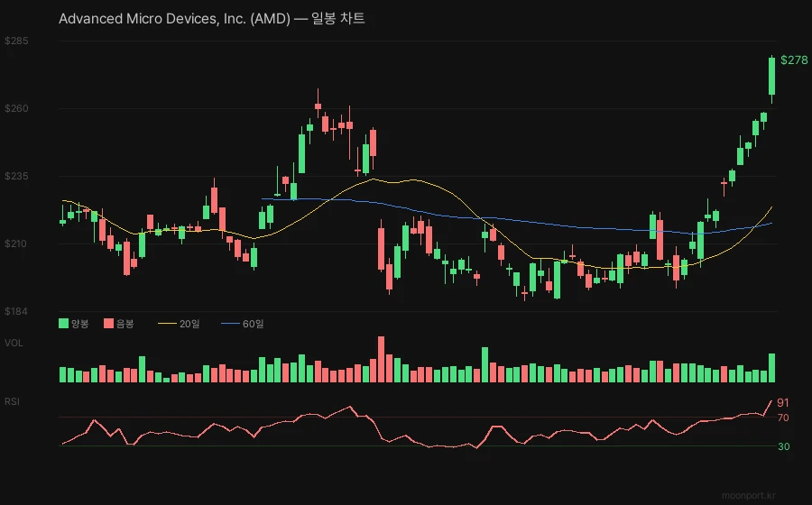
Task: Click the 음봉 legend label
Action: click(x=125, y=324)
